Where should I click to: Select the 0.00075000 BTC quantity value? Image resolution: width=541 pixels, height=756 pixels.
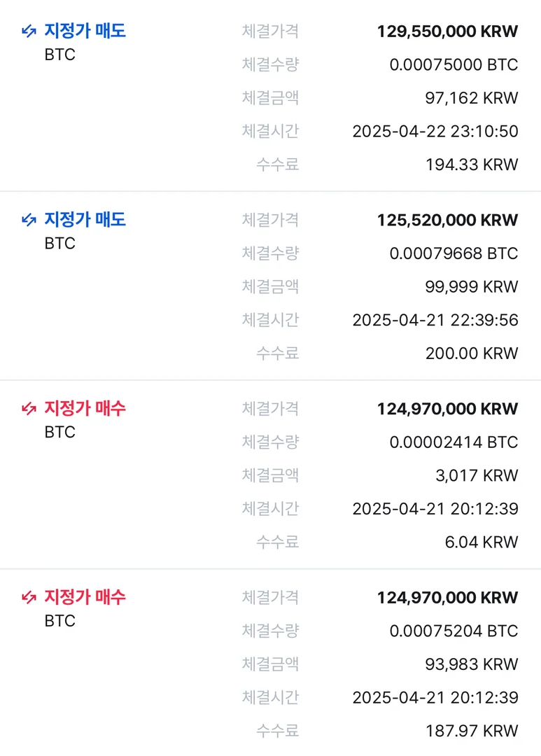pyautogui.click(x=454, y=65)
